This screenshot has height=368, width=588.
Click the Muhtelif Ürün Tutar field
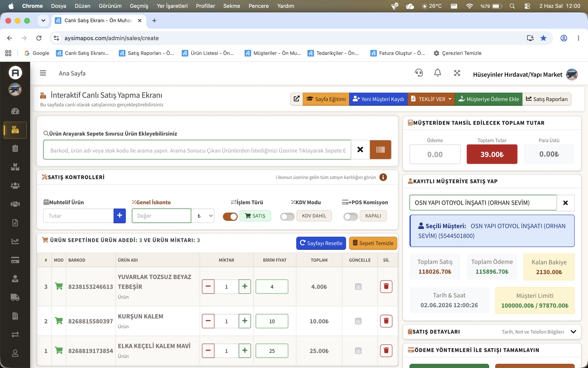point(79,216)
